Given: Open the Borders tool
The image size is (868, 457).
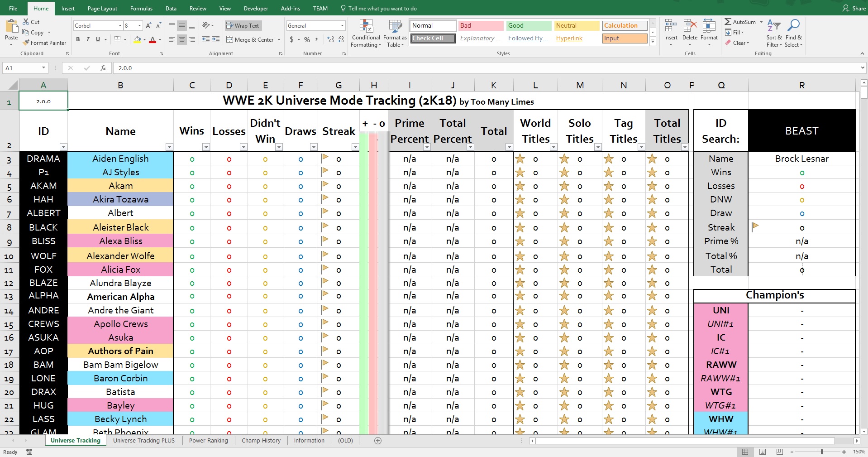Looking at the screenshot, I should coord(117,39).
